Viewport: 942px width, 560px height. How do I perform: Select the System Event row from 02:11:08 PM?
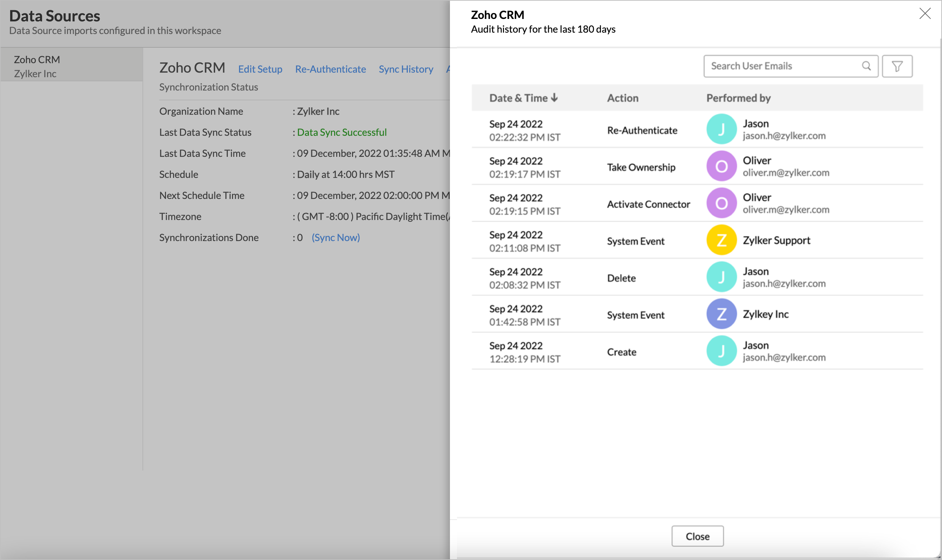coord(661,240)
